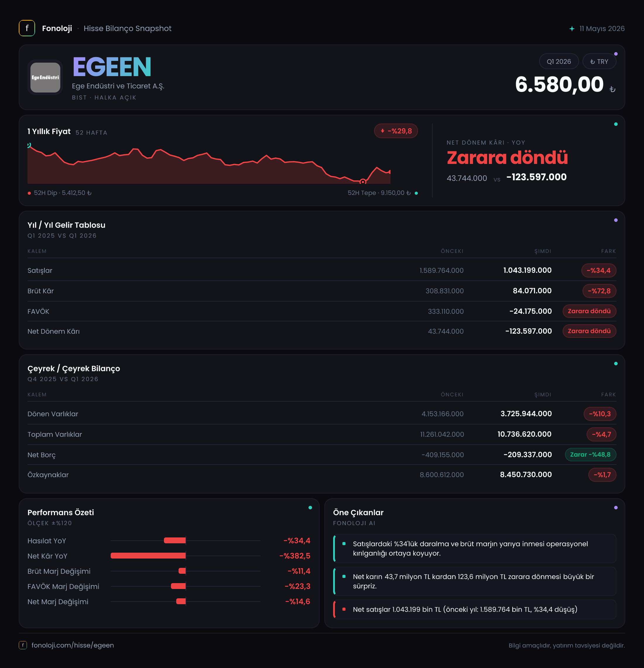Click the 52-week low marker on chart

[x=363, y=182]
